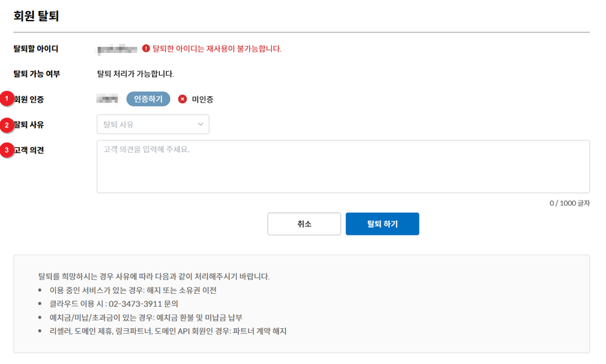Click the 회원 탈퇴 page heading
This screenshot has width=606, height=364.
click(41, 15)
